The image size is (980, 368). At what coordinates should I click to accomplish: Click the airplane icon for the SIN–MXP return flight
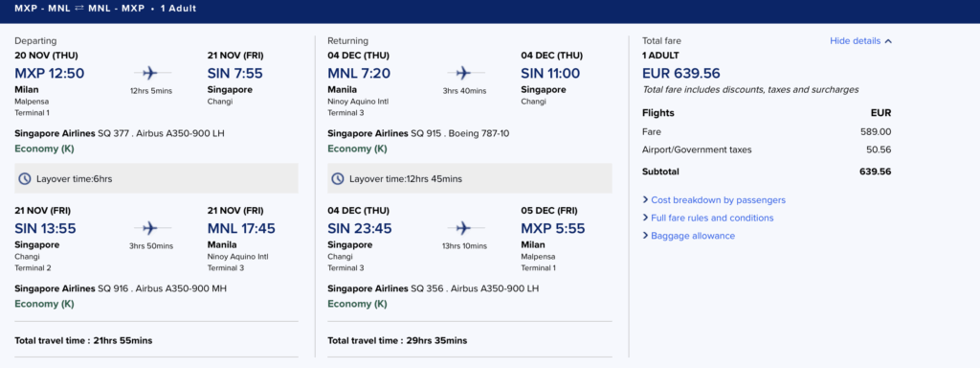click(462, 228)
